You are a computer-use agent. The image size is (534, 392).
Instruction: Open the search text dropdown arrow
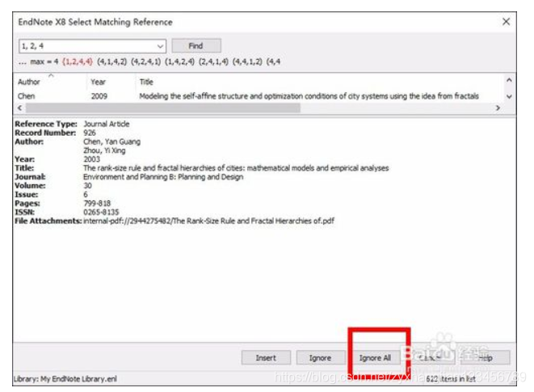(x=160, y=46)
